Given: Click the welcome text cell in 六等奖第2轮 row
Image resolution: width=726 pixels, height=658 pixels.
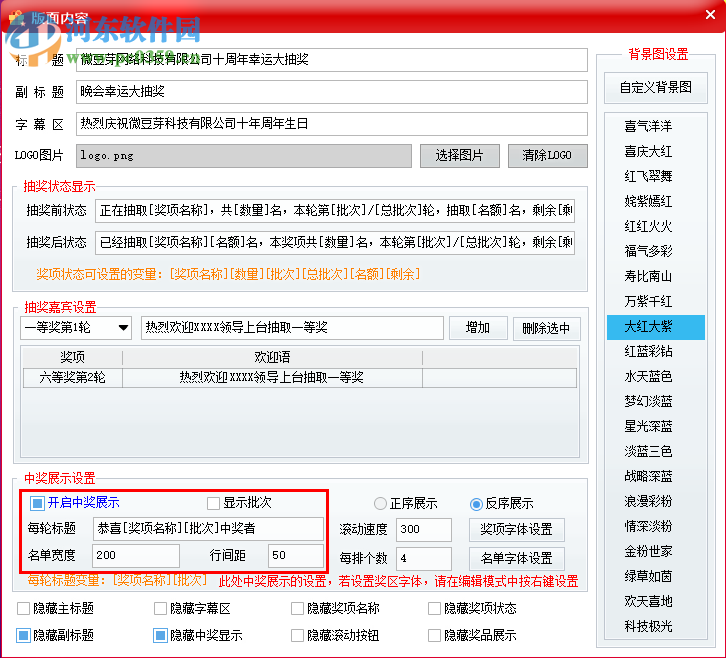Looking at the screenshot, I should pyautogui.click(x=272, y=377).
